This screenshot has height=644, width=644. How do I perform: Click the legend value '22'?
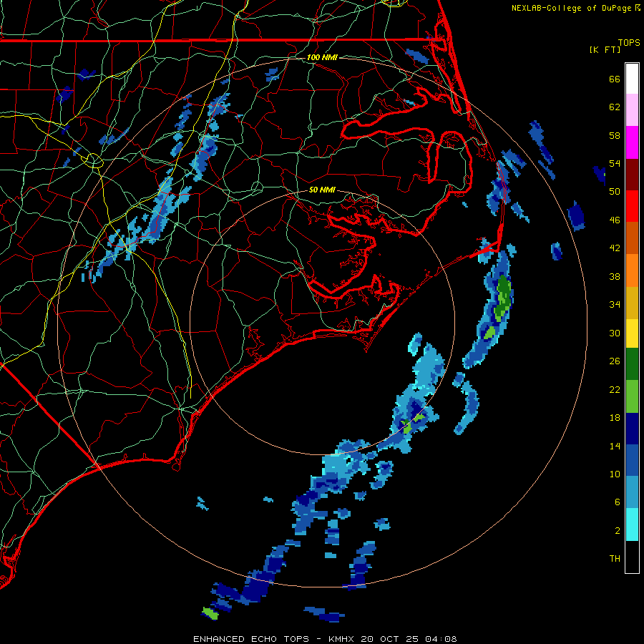[x=615, y=390]
